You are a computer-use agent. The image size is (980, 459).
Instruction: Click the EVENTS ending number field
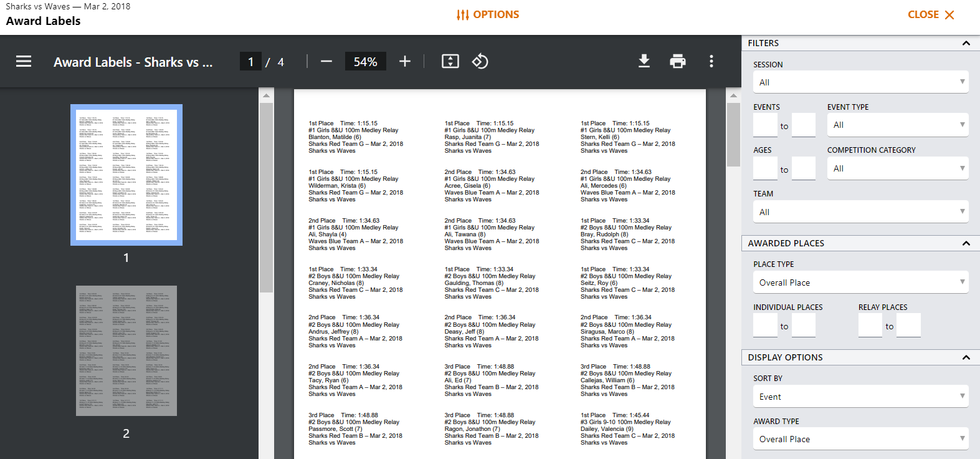click(804, 125)
